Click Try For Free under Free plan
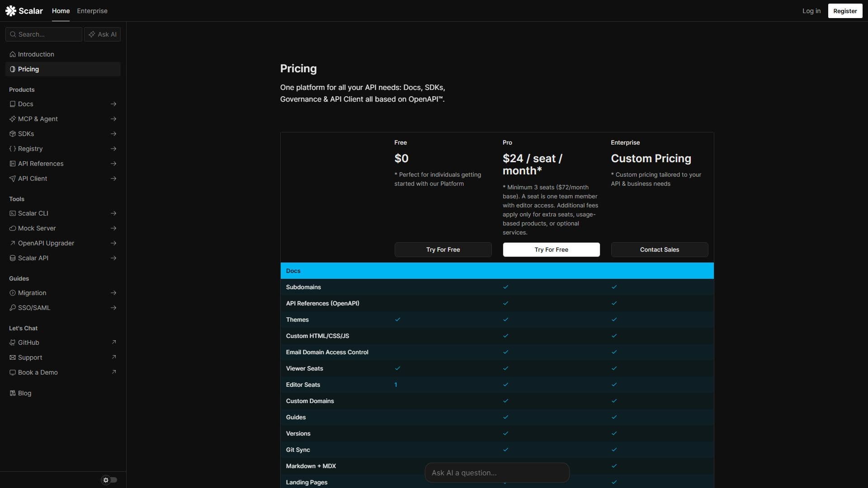868x488 pixels. pyautogui.click(x=443, y=249)
